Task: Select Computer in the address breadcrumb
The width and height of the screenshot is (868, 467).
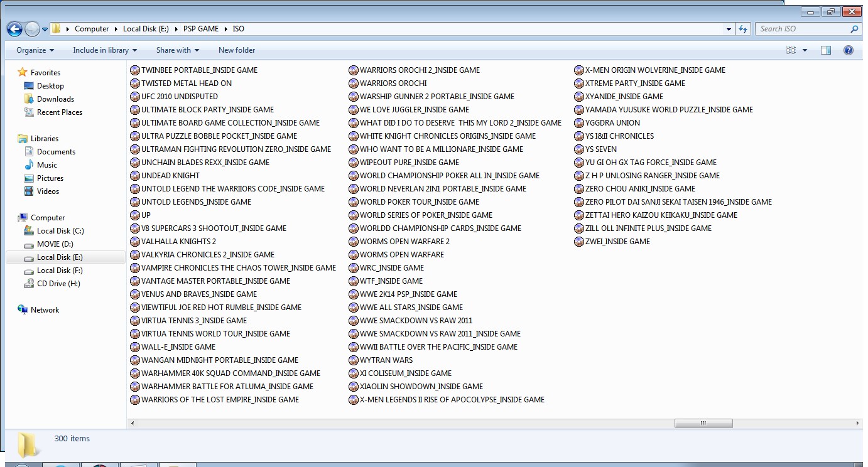Action: [92, 29]
